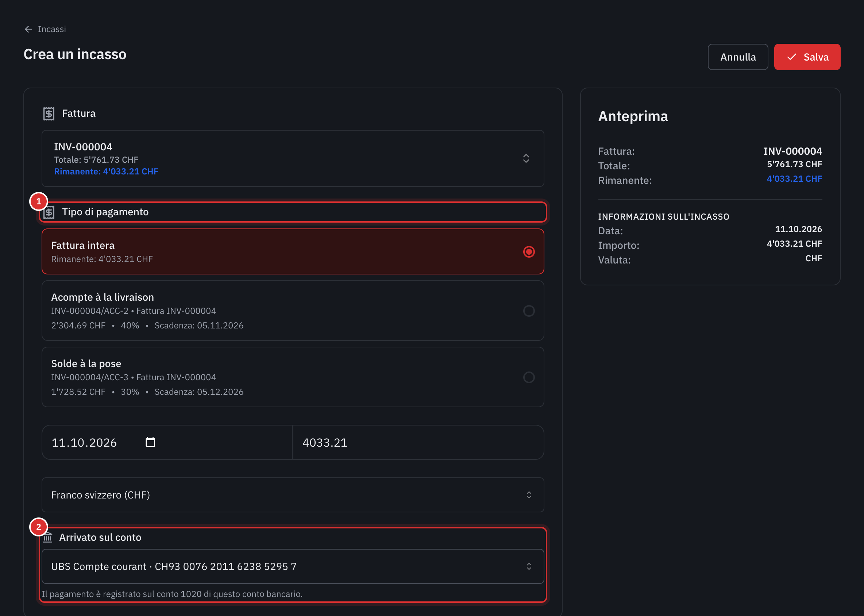The width and height of the screenshot is (864, 616).
Task: Click the INV-000004/ACC-2 reference text
Action: (90, 311)
